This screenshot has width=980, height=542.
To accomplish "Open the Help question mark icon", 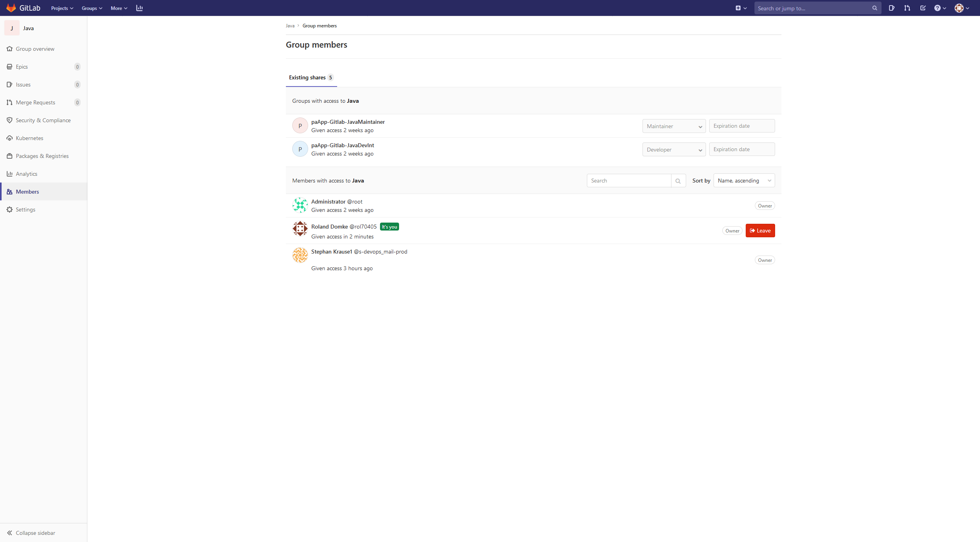I will (938, 8).
